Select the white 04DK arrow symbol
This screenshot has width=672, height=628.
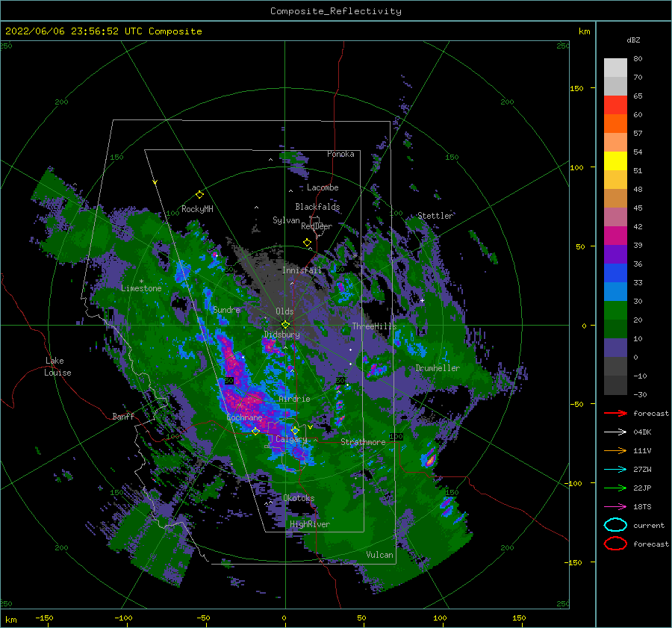pos(615,432)
